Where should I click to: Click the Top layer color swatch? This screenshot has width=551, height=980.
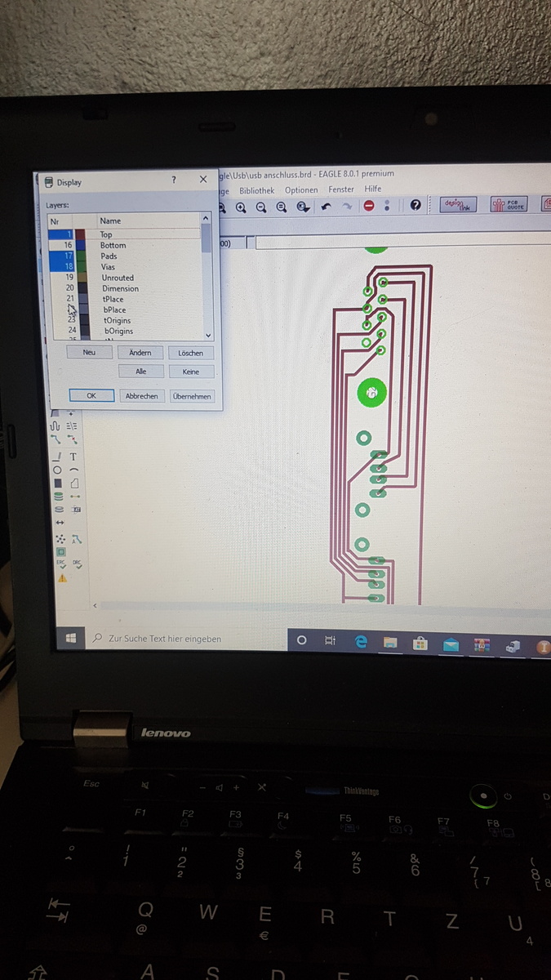(x=81, y=234)
